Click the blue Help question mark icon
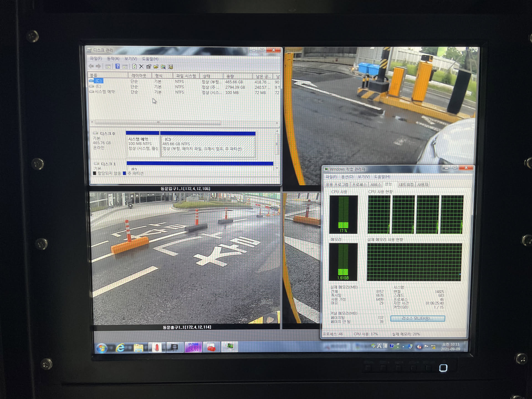Viewport: 532px width, 399px height. [117, 66]
